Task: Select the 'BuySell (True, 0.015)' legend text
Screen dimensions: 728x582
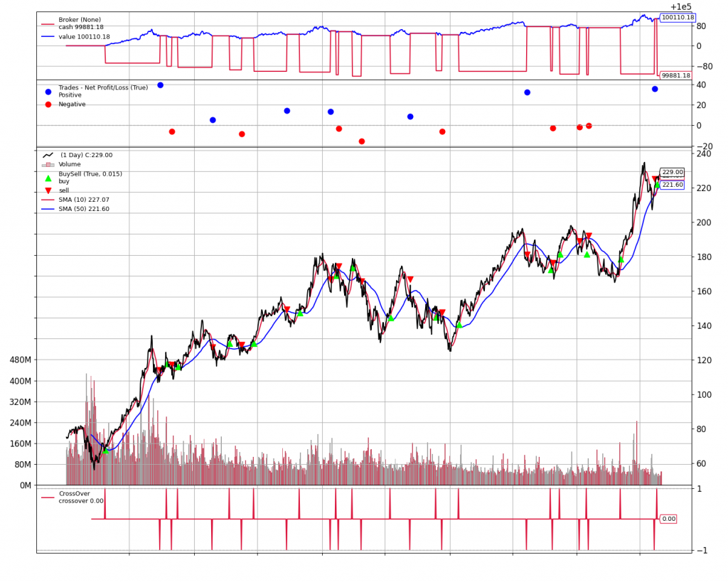Action: click(x=90, y=174)
